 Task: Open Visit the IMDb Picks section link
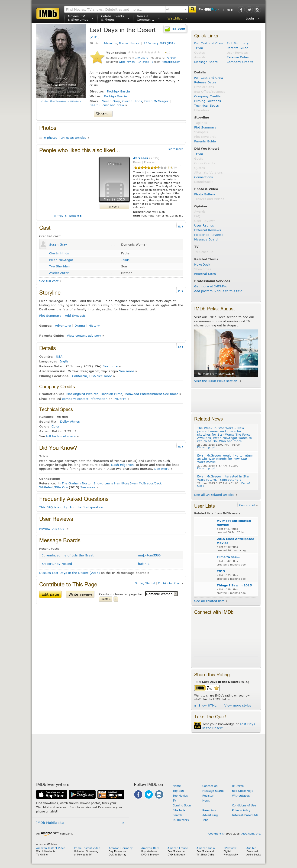pyautogui.click(x=216, y=381)
